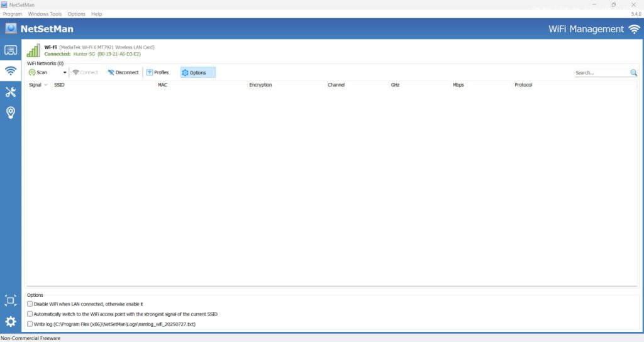Open the Help menu
The height and width of the screenshot is (342, 644).
(96, 14)
